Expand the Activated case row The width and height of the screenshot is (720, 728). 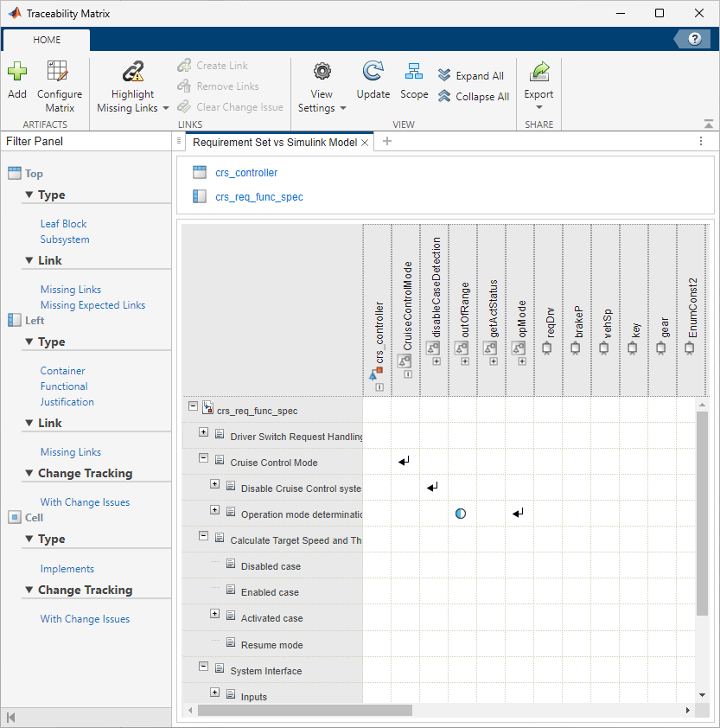click(x=214, y=614)
